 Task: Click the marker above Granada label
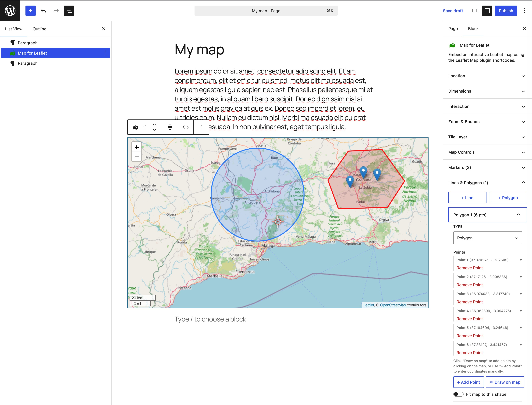[363, 172]
